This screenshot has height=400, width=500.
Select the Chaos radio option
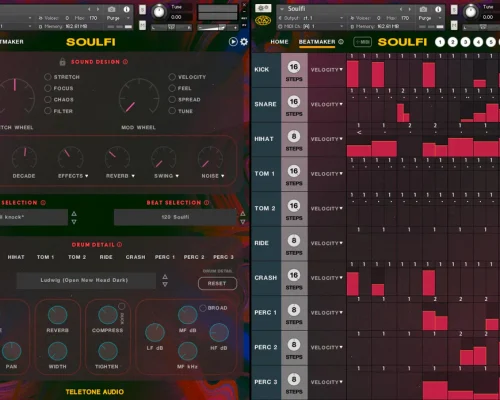(x=48, y=100)
